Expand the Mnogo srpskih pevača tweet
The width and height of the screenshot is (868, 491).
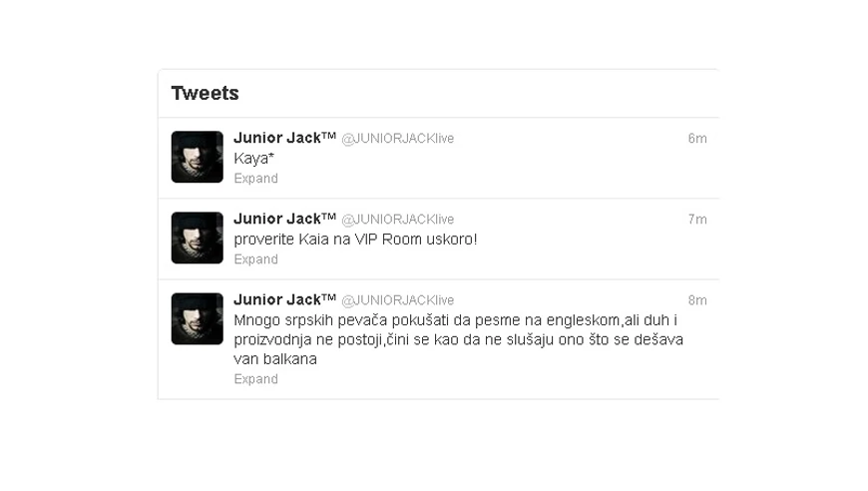(255, 379)
